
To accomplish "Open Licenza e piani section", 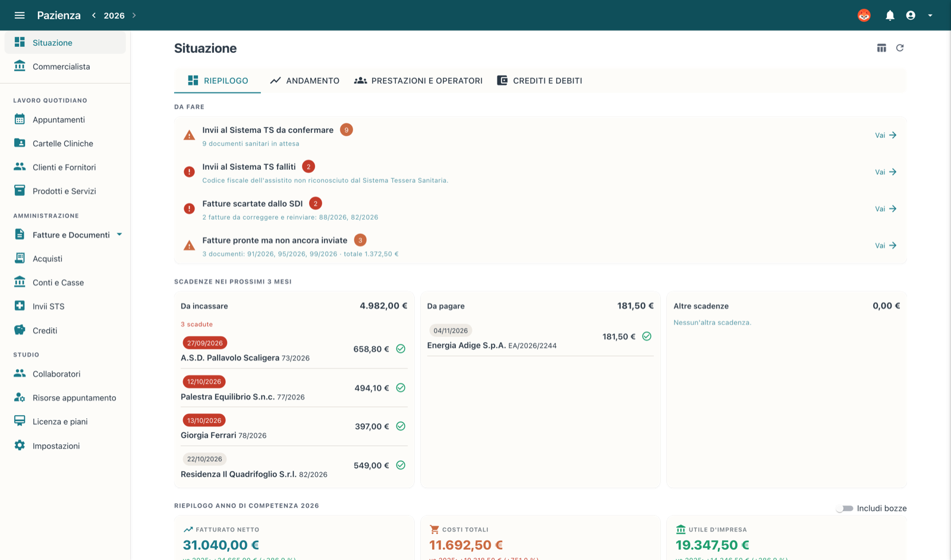I will 65,422.
